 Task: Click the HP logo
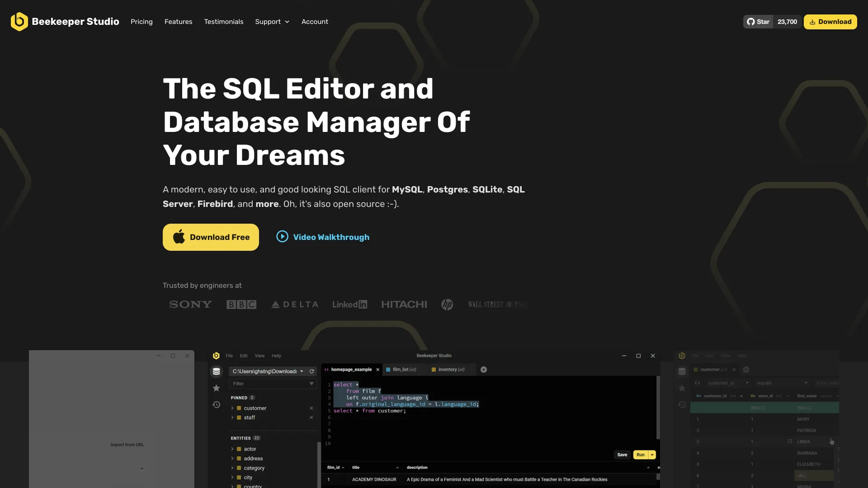coord(447,305)
